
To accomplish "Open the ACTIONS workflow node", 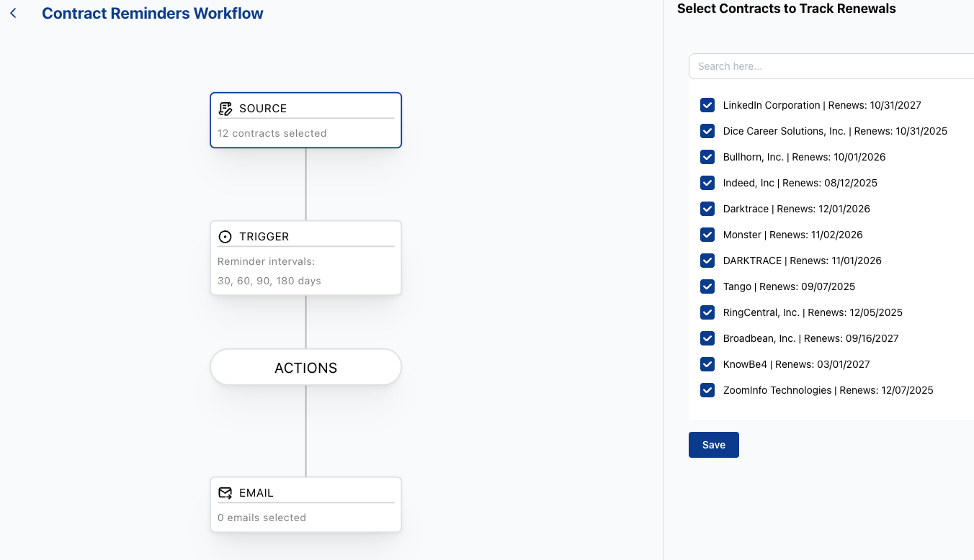I will [305, 368].
